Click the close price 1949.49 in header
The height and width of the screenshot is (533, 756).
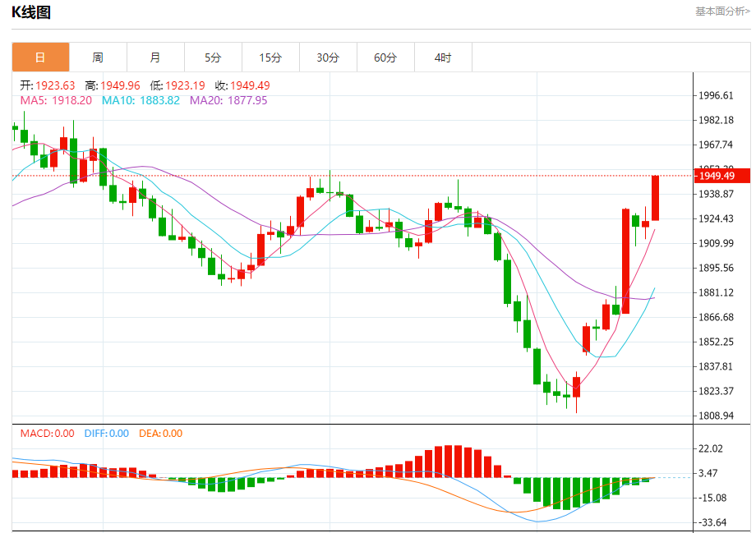(x=250, y=85)
